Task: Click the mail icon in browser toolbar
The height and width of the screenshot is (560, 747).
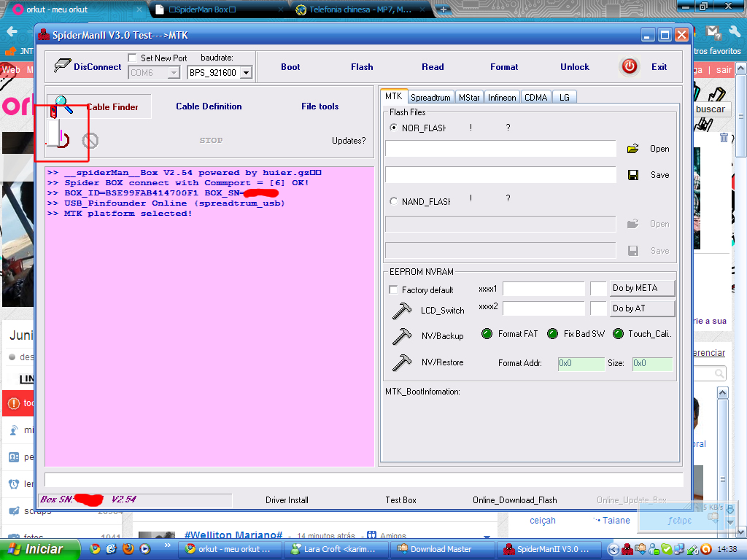Action: click(713, 32)
